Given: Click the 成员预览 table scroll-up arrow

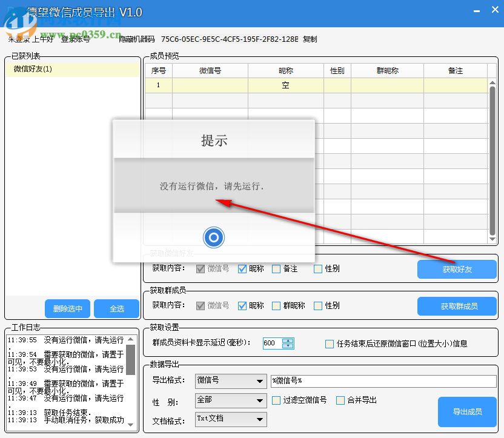Looking at the screenshot, I should click(492, 82).
